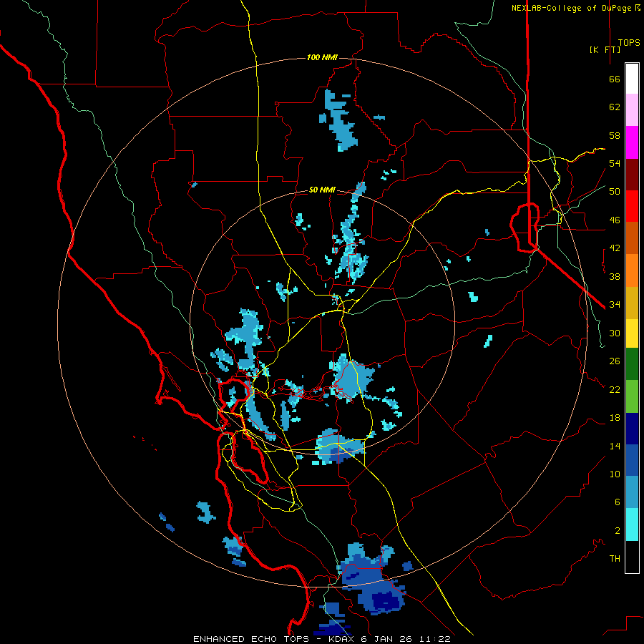Click the legend value "26"
Viewport: 644px width, 644px height.
click(615, 361)
